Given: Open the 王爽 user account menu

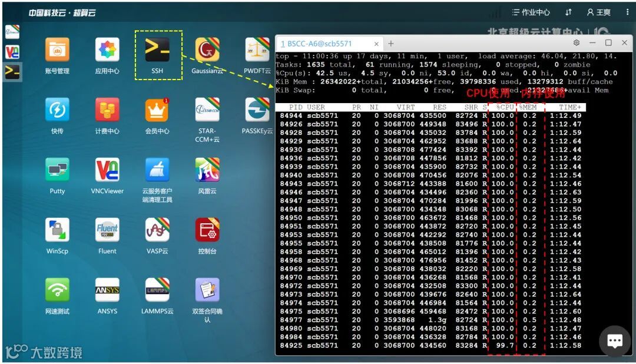Looking at the screenshot, I should click(x=599, y=12).
